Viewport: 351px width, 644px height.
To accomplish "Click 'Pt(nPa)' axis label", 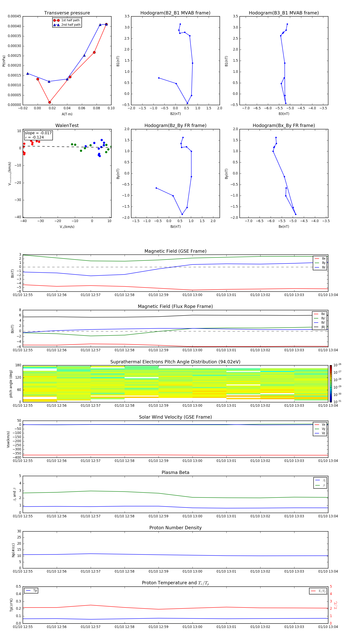I will click(x=4, y=61).
